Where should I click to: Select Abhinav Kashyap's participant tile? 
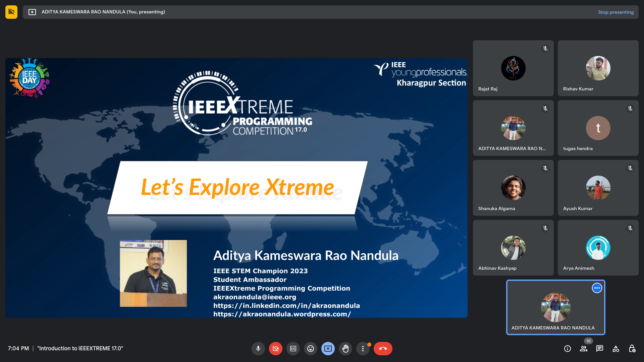coord(513,248)
